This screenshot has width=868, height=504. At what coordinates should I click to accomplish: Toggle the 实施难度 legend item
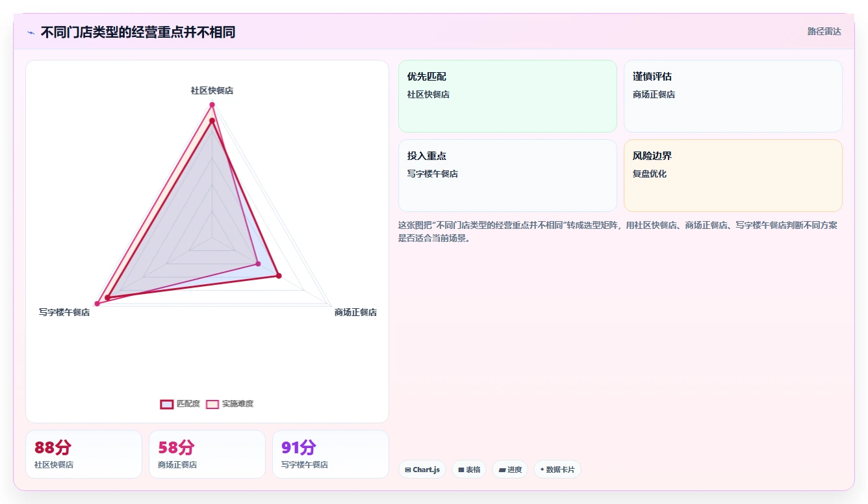(x=229, y=404)
